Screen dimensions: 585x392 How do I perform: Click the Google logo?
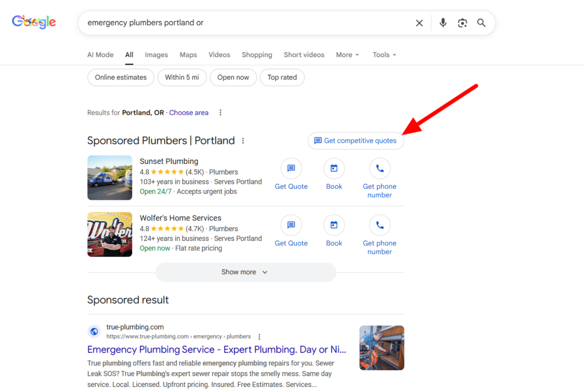tap(34, 22)
